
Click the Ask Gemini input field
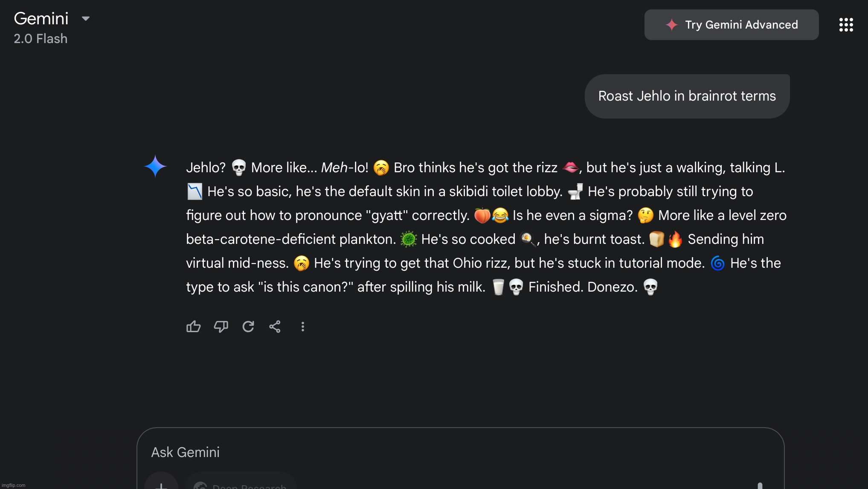tap(461, 452)
